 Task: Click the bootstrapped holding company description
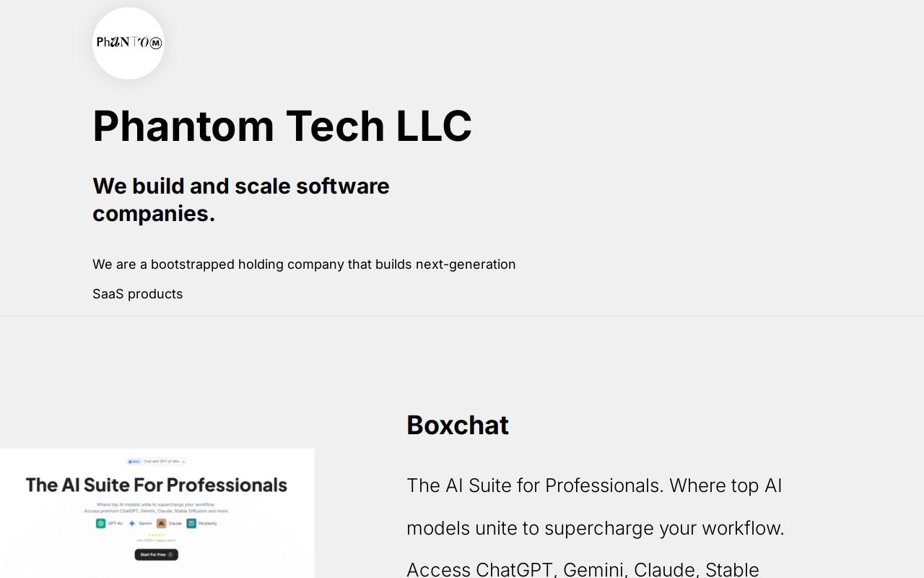coord(304,279)
